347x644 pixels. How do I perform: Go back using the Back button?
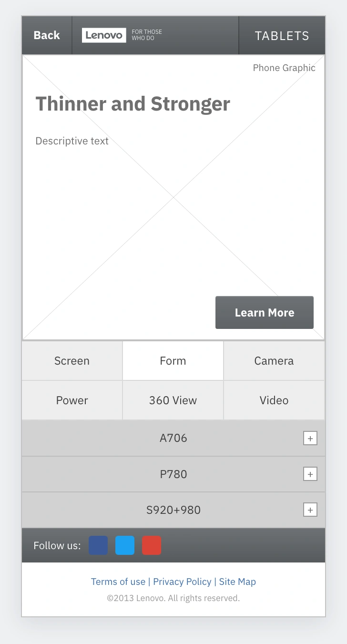click(x=47, y=35)
